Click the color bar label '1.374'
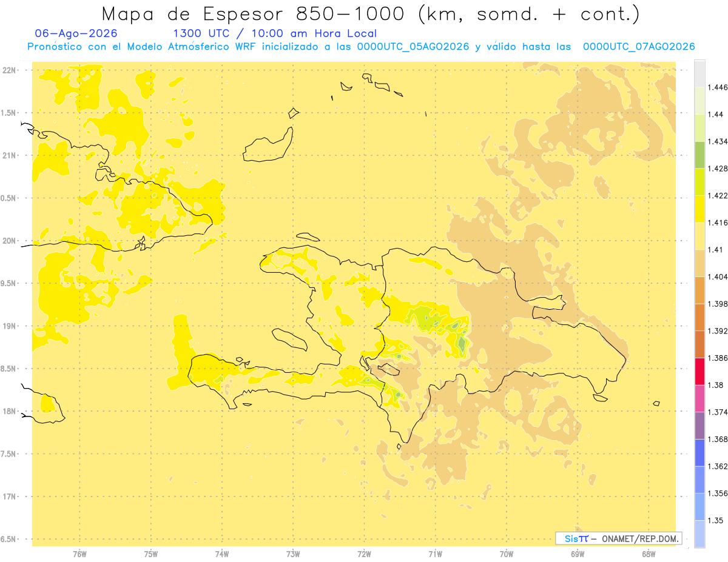Image resolution: width=728 pixels, height=562 pixels. [718, 412]
